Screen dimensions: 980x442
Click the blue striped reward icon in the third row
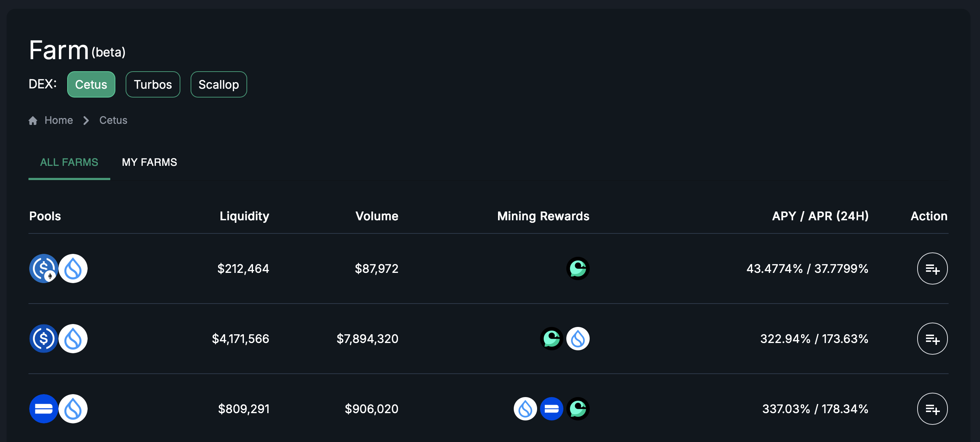pyautogui.click(x=551, y=408)
